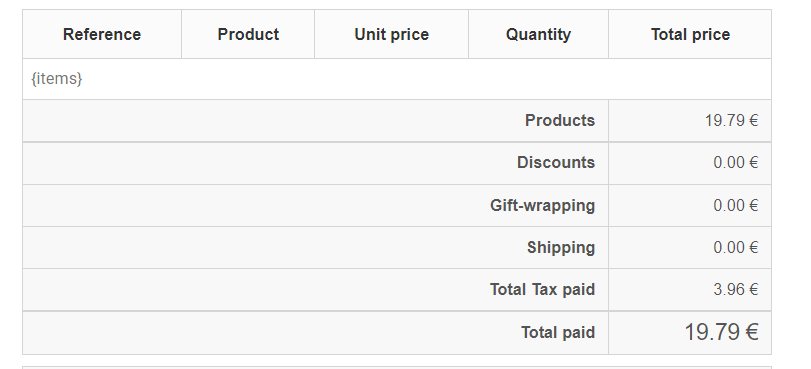Click the Unit price column header
Viewport: 811px width, 369px height.
pyautogui.click(x=392, y=34)
